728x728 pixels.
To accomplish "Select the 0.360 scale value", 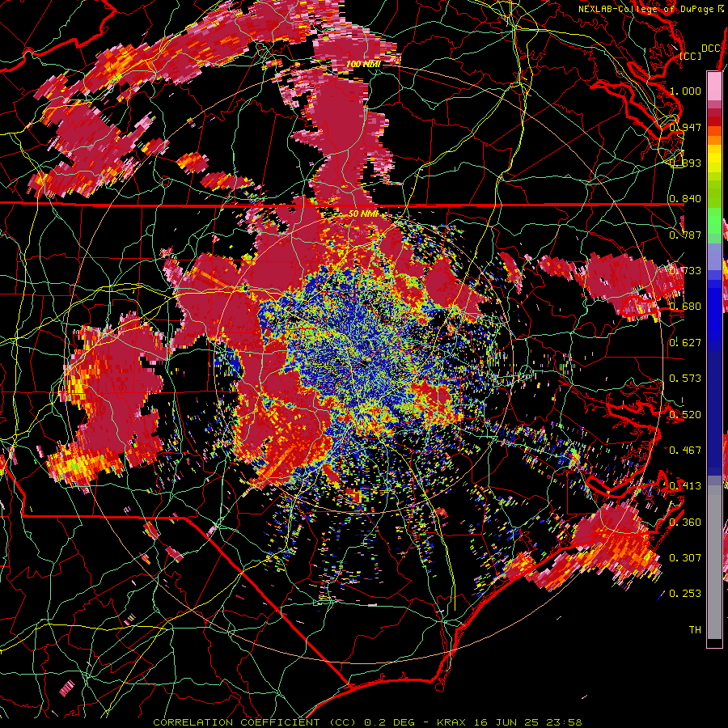I will (685, 522).
